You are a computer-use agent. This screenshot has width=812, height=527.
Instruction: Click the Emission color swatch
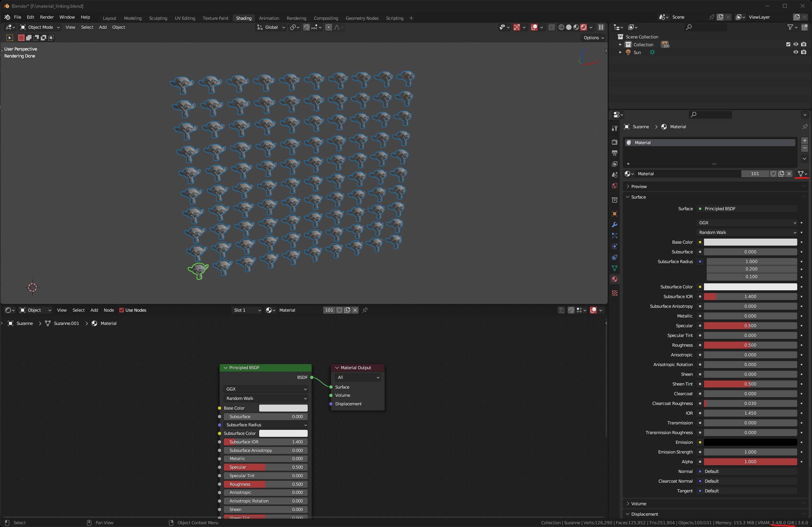tap(750, 442)
